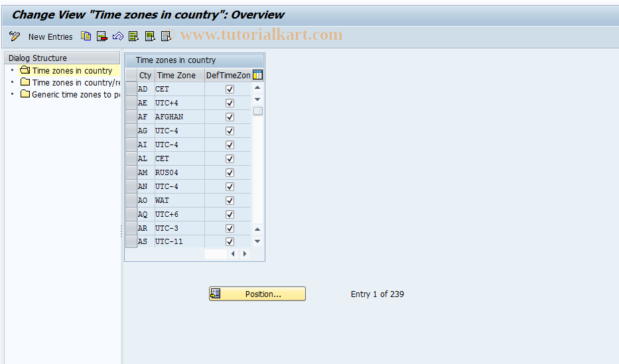Toggle DefTimeZon checkbox for AS row
The image size is (619, 364).
coord(230,241)
